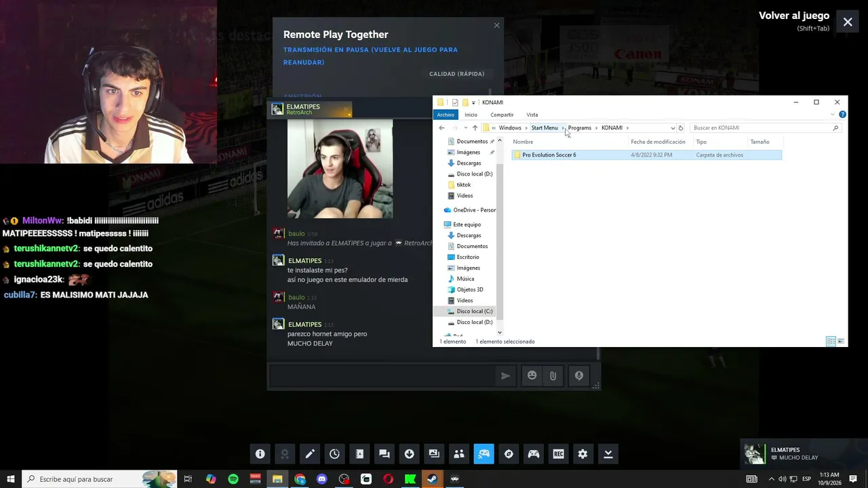Attach a file with paperclip icon in chat

(553, 375)
